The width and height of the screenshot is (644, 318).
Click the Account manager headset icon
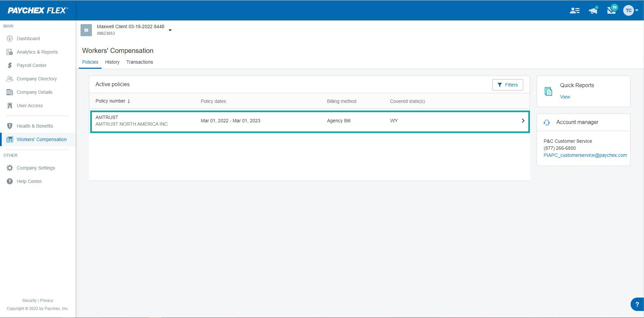pos(547,122)
